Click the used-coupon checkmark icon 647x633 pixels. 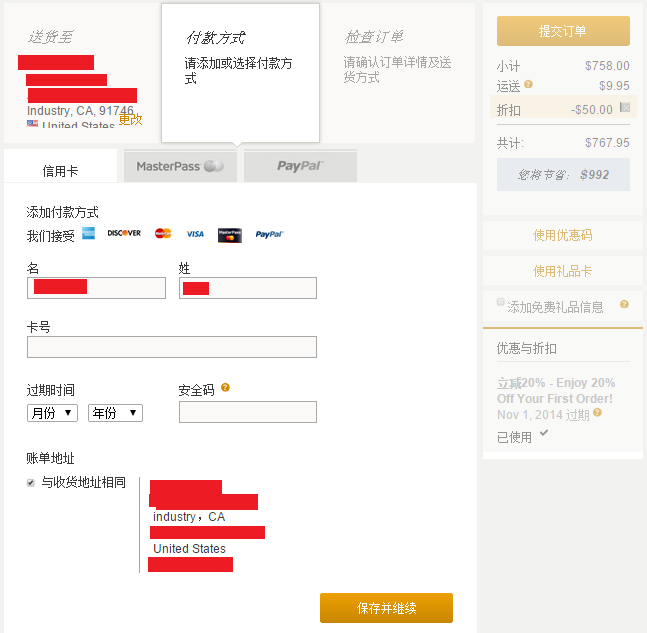[x=544, y=432]
